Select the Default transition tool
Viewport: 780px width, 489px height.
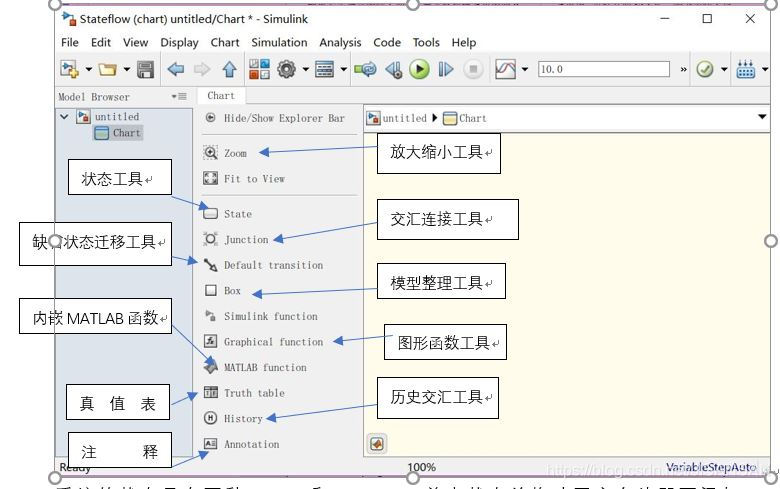coord(263,265)
